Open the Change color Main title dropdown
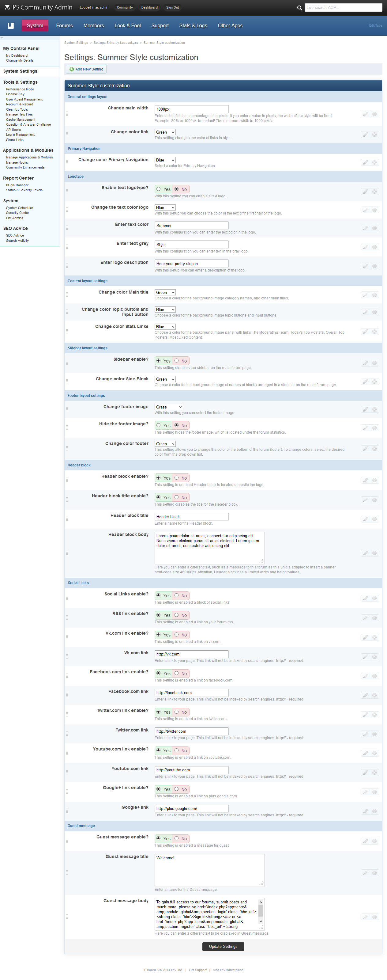This screenshot has width=387, height=980. point(165,293)
